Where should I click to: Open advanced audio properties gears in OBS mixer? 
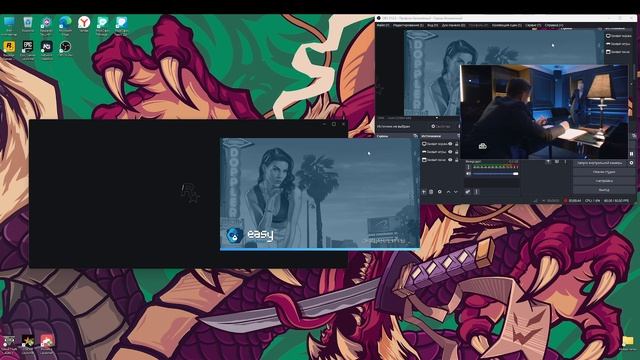click(x=468, y=192)
